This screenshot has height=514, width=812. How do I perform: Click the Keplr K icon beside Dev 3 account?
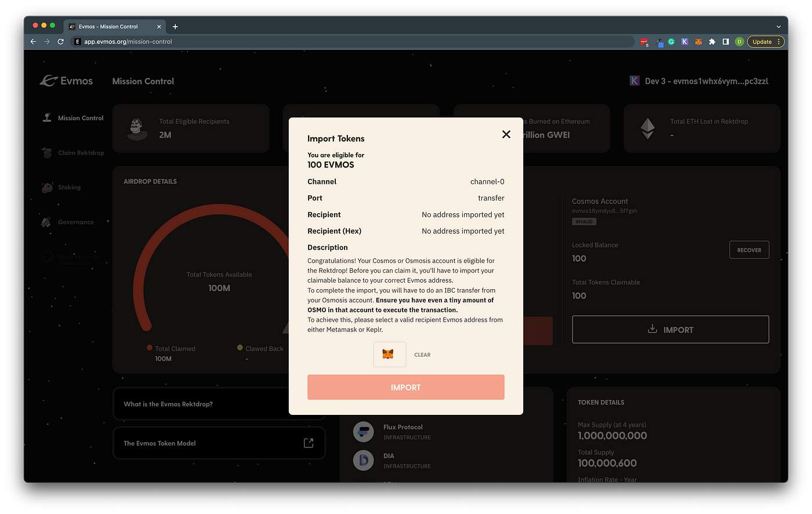635,81
